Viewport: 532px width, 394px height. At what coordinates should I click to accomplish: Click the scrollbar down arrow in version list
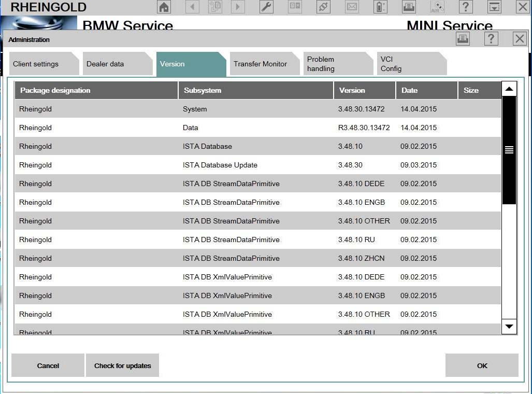(509, 326)
